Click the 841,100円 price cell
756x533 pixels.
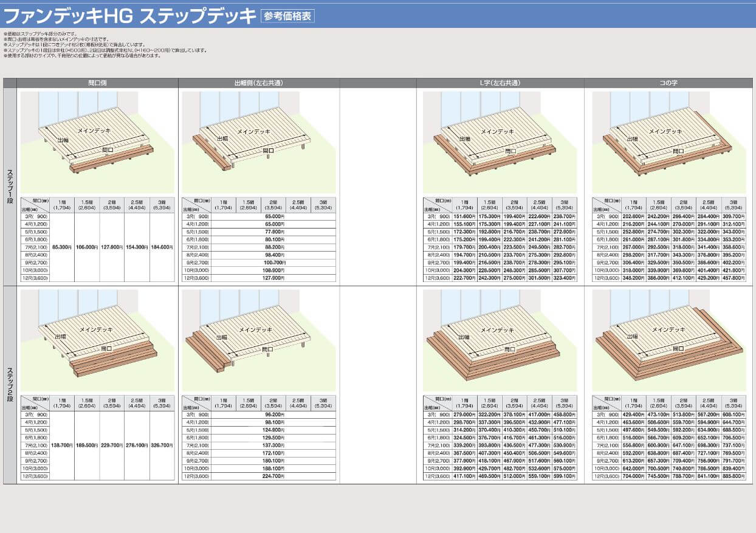click(x=709, y=476)
